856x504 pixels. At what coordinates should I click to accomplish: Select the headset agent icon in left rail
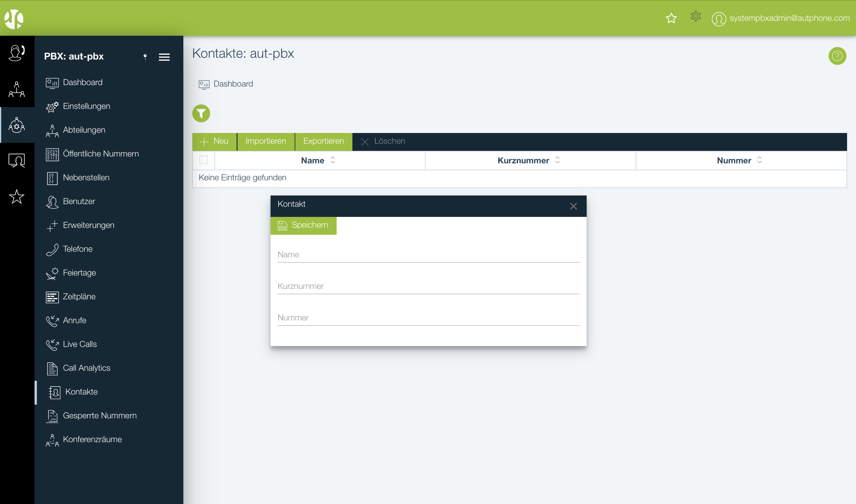click(17, 53)
